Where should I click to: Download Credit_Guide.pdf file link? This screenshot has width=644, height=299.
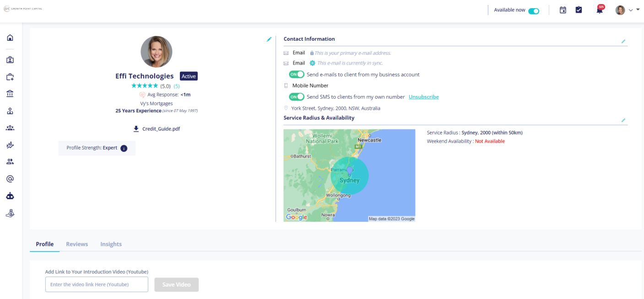(x=161, y=129)
